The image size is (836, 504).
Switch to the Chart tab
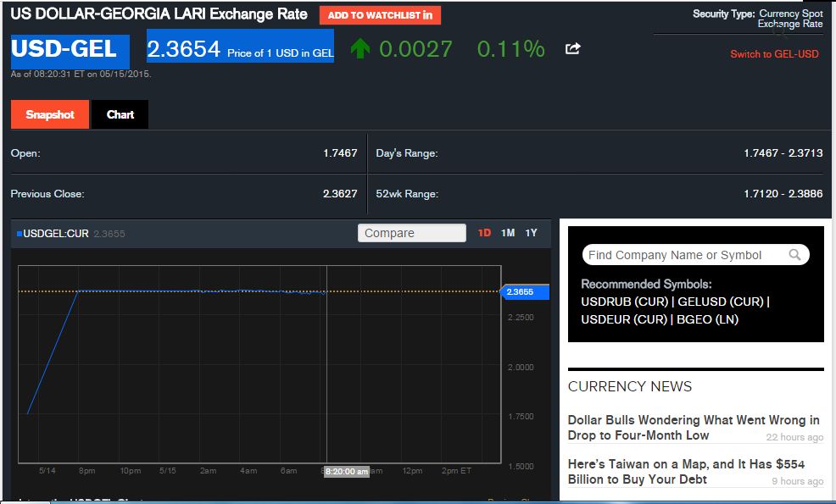(120, 114)
